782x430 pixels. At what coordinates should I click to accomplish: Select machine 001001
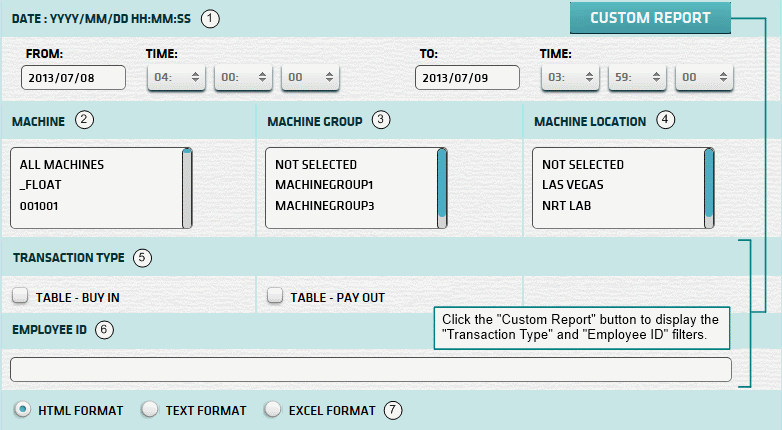[39, 206]
